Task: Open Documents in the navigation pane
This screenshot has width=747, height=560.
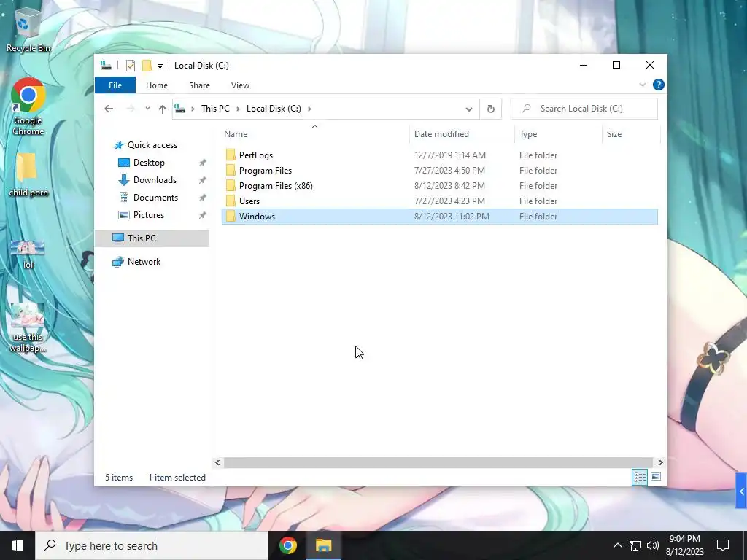Action: [x=155, y=198]
